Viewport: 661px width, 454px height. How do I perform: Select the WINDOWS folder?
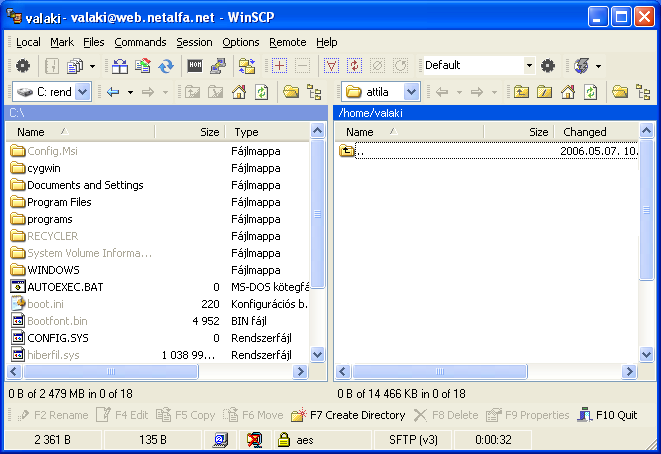(x=45, y=270)
